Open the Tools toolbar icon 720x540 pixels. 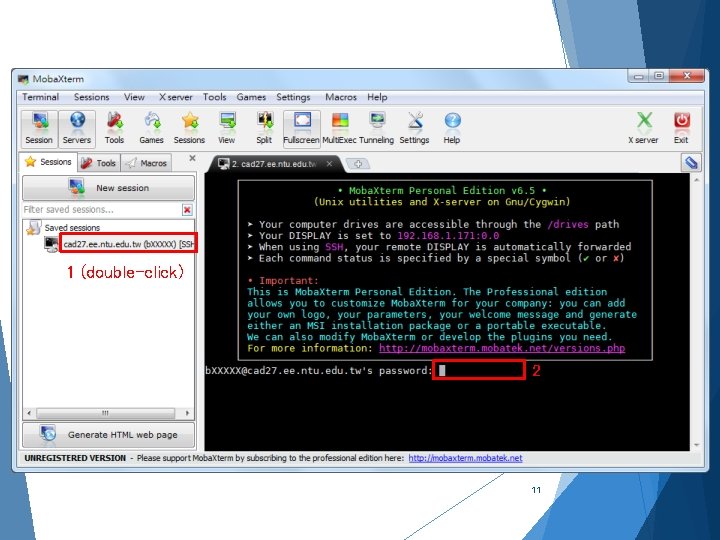click(x=114, y=129)
